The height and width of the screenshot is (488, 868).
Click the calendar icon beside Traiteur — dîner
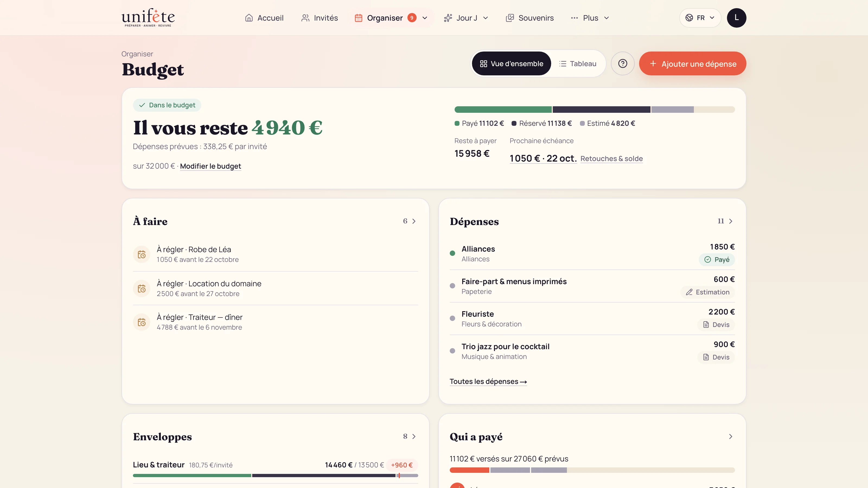pos(142,322)
